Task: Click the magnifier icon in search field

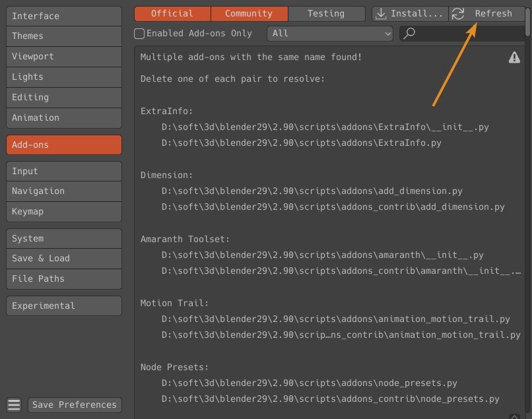Action: point(409,33)
